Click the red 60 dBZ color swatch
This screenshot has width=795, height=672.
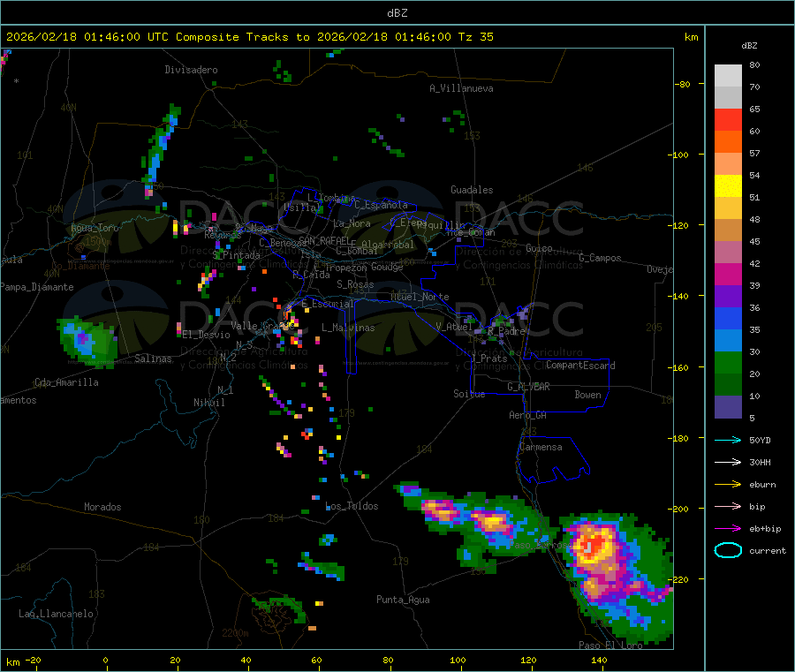728,119
